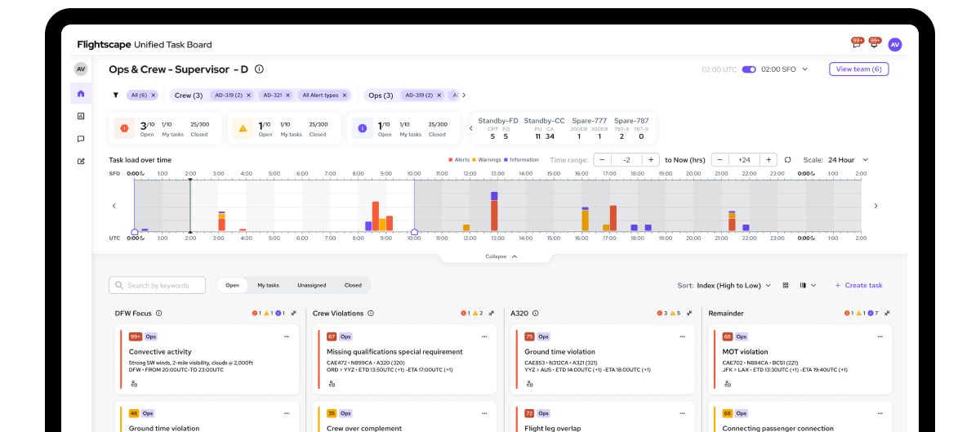Decrease the -2 time range start
The width and height of the screenshot is (980, 432).
[603, 160]
